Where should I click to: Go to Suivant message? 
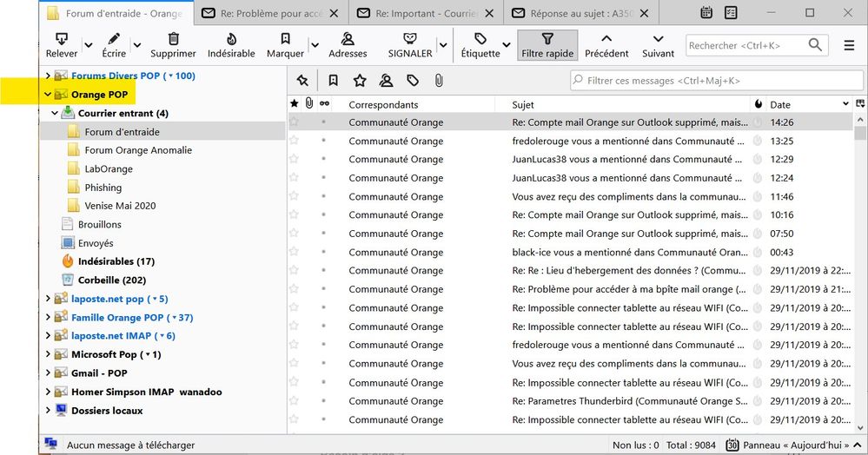coord(659,45)
